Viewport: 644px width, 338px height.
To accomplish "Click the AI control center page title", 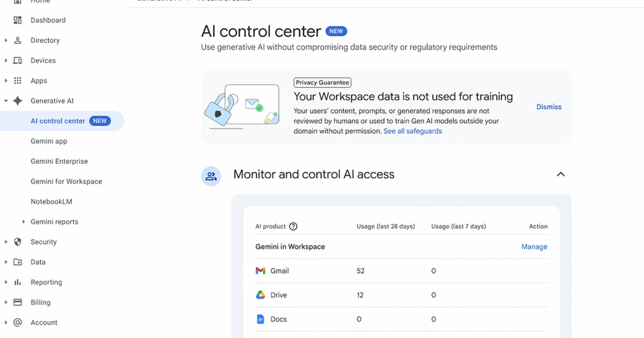I will tap(261, 31).
